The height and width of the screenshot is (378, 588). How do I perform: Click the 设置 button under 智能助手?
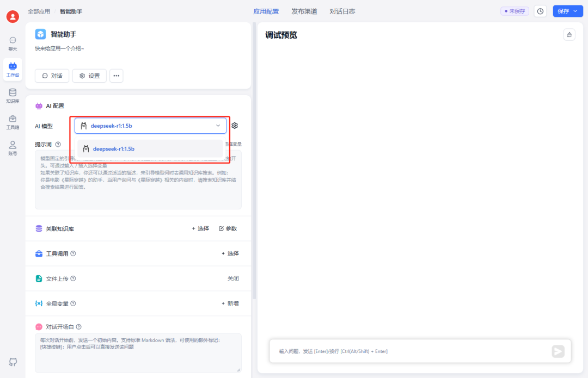tap(89, 76)
